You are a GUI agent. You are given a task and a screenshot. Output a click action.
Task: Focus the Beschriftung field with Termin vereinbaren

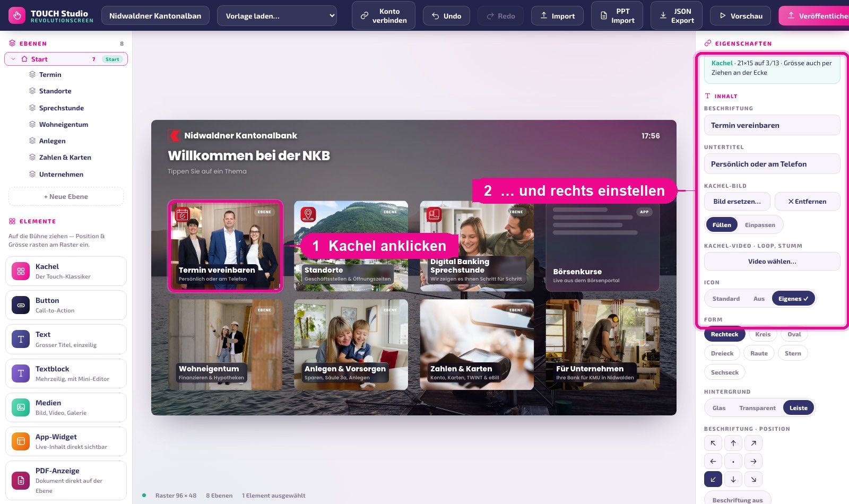[x=772, y=125]
